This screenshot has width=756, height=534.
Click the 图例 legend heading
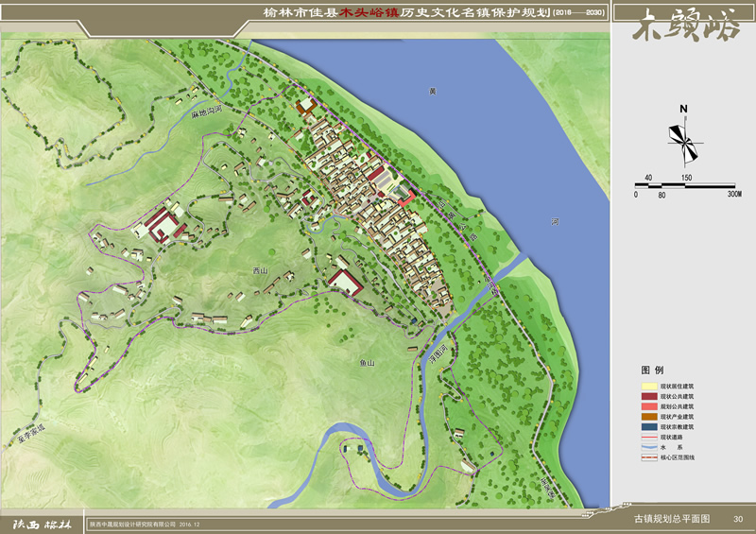tap(652, 370)
